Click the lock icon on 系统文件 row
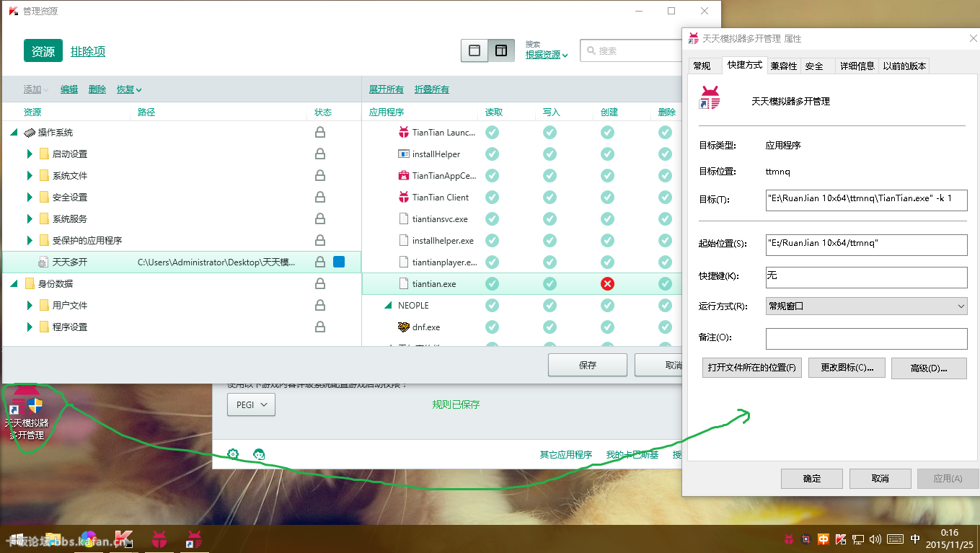980x553 pixels. coord(319,176)
